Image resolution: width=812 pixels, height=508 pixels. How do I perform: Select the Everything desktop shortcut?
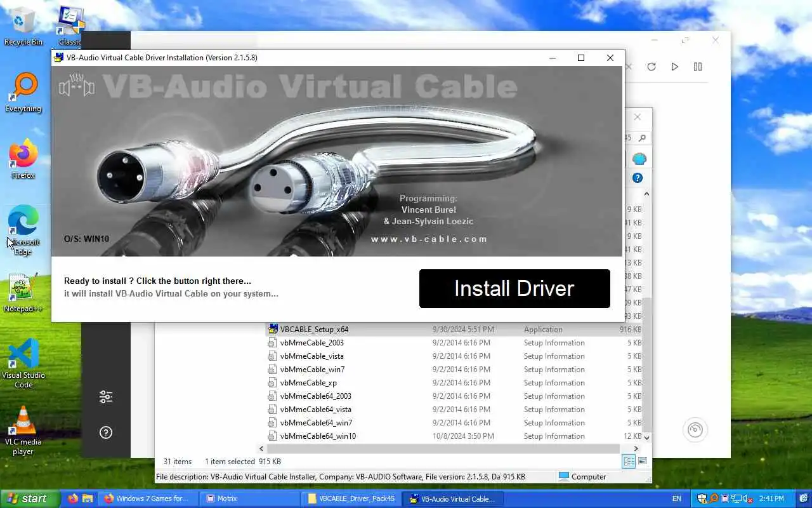pyautogui.click(x=23, y=93)
